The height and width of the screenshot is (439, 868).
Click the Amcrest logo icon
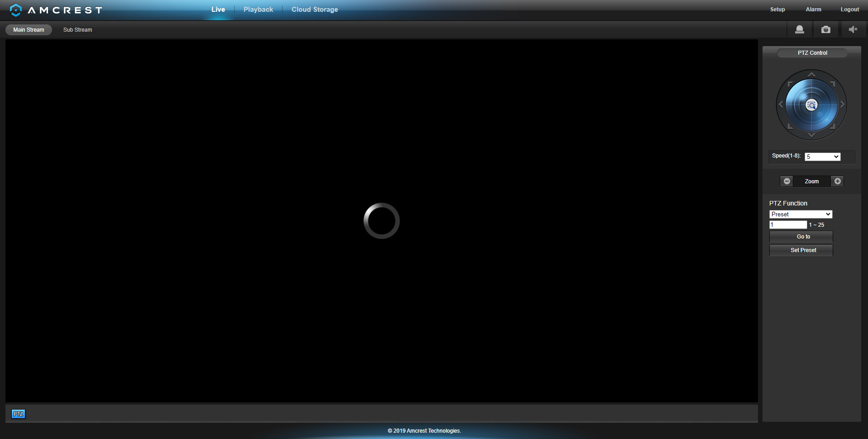(16, 10)
